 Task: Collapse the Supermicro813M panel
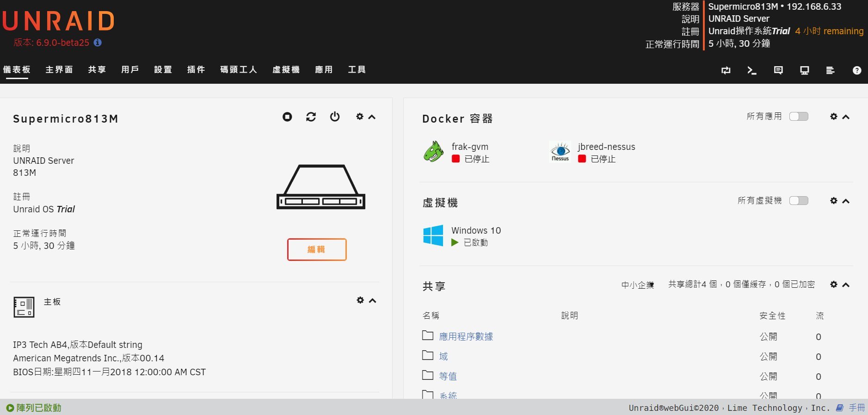click(x=372, y=117)
